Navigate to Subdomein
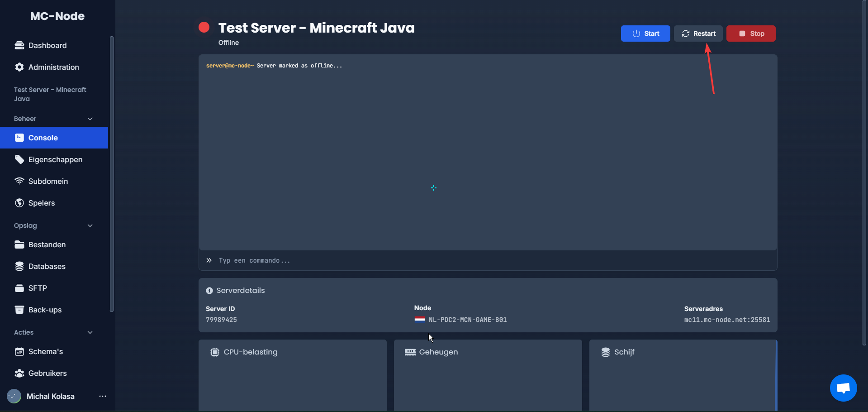Screen dimensions: 868x412 [x=54, y=181]
